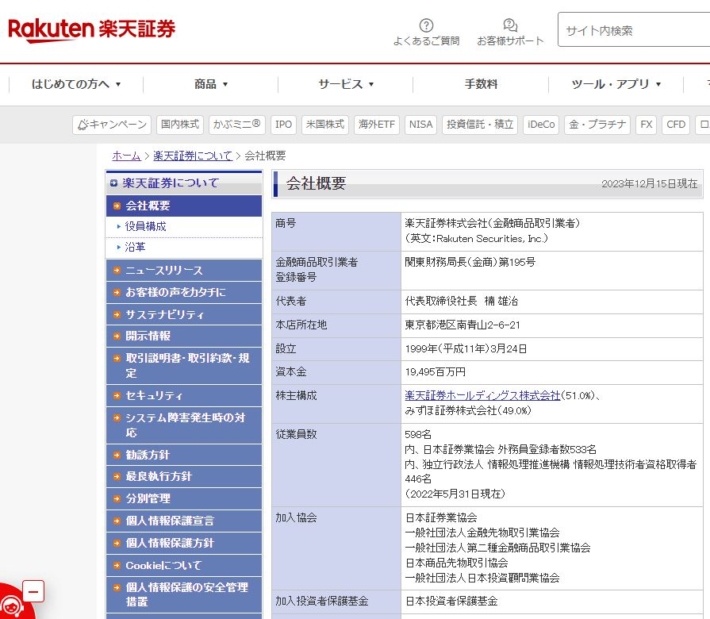Select the 国内株式 quick link
The height and width of the screenshot is (619, 710).
[x=180, y=125]
